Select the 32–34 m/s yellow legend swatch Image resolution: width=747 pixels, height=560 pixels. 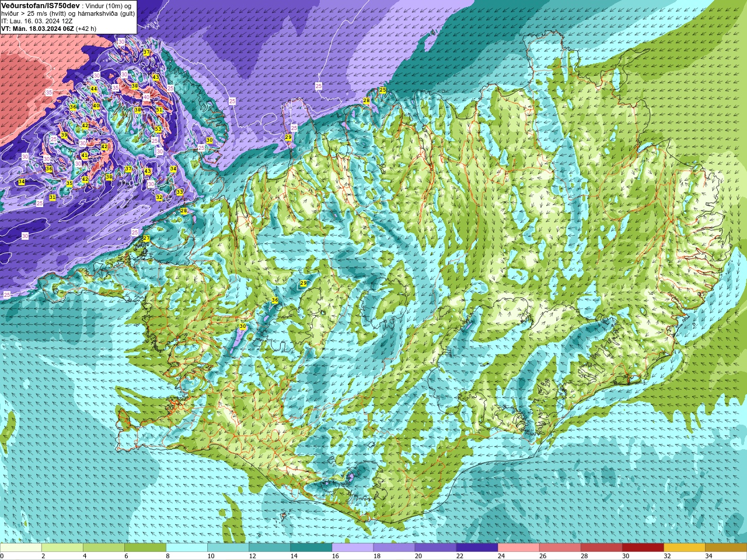click(684, 548)
